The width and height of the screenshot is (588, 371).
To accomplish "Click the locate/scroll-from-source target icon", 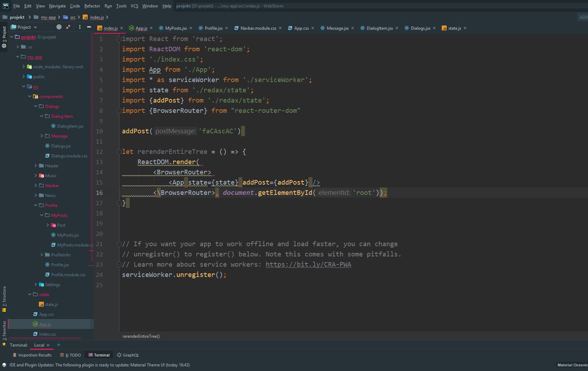I will coord(59,27).
